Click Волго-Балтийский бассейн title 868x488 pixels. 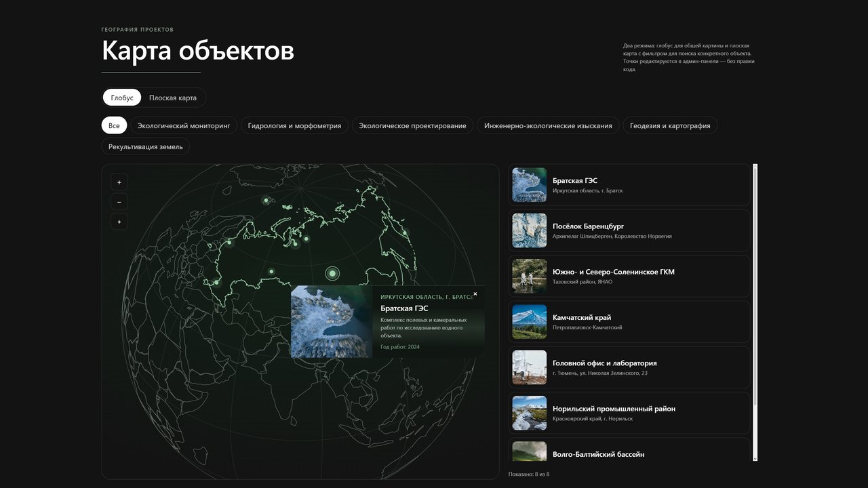[599, 454]
